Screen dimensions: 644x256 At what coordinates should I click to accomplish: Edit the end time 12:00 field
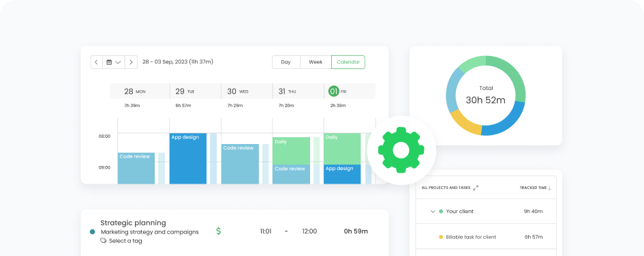[x=309, y=231]
